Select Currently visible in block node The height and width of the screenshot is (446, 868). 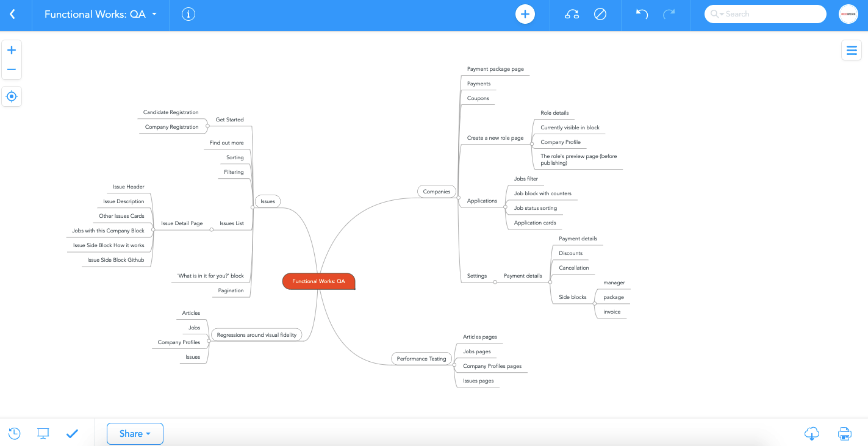click(570, 128)
